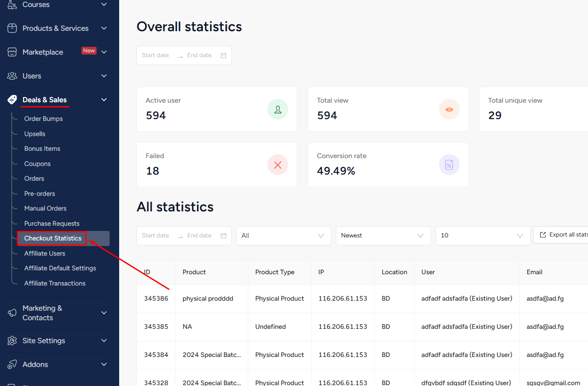
Task: Open Upsells submenu item
Action: pos(35,134)
